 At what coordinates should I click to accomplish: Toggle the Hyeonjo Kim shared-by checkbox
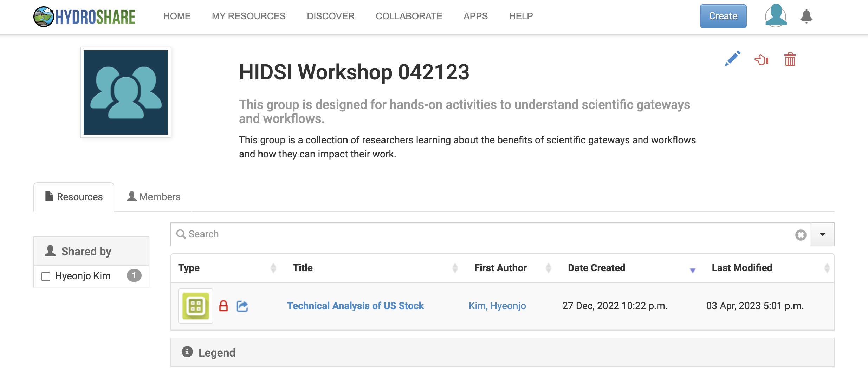click(x=46, y=276)
